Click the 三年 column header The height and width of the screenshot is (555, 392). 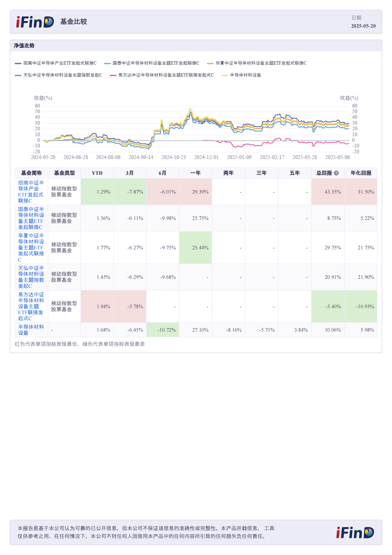tap(261, 173)
